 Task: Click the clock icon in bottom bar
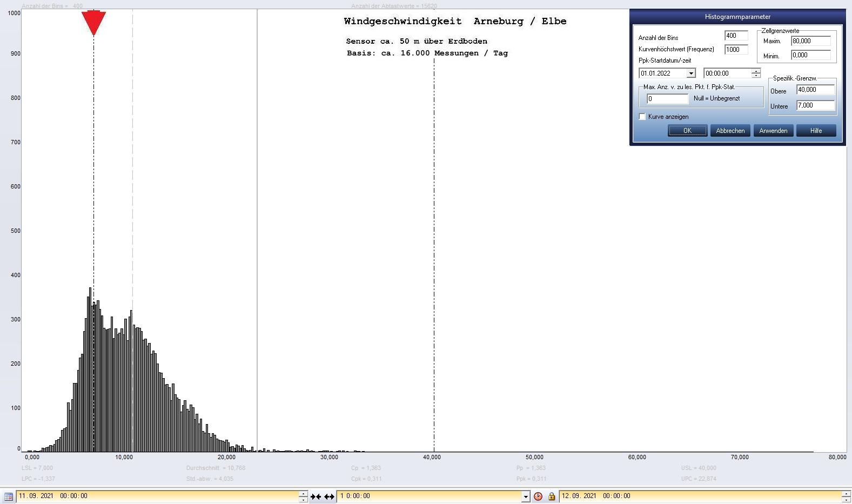pos(538,496)
